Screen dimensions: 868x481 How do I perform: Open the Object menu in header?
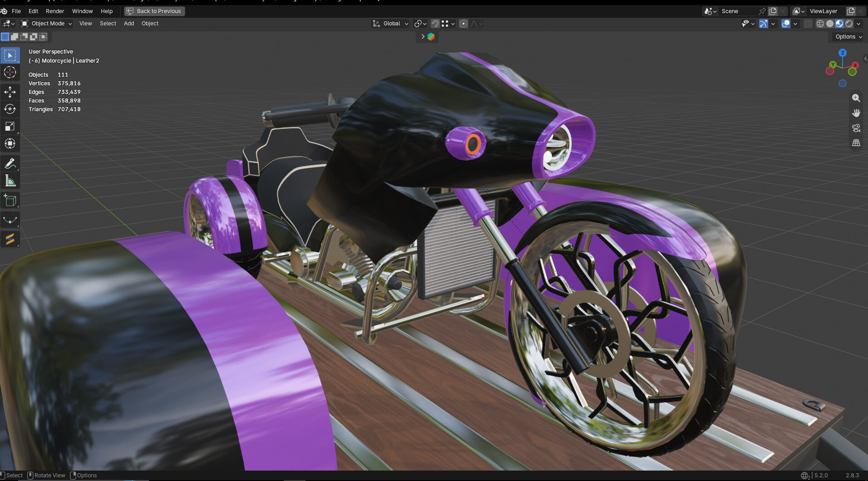click(x=150, y=24)
